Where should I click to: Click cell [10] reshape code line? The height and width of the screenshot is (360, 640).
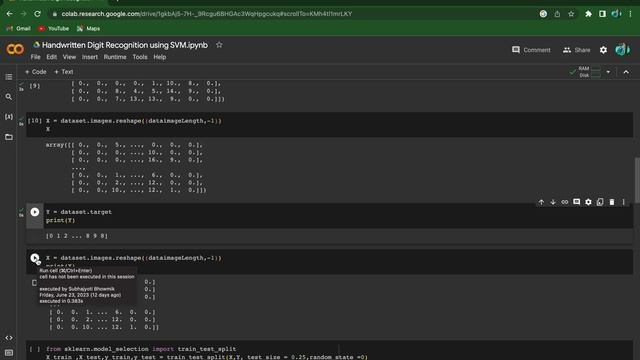click(x=134, y=121)
